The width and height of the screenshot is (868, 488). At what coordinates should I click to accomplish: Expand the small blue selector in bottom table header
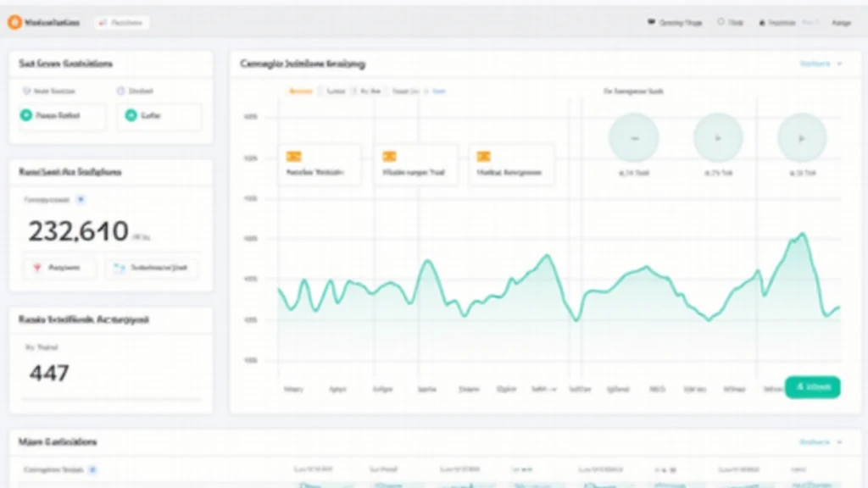(x=92, y=469)
